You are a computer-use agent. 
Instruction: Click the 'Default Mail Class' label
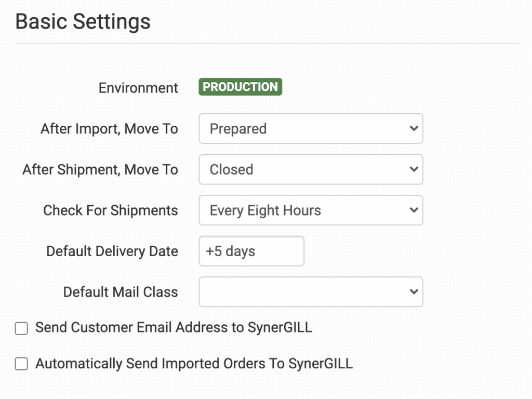(121, 292)
